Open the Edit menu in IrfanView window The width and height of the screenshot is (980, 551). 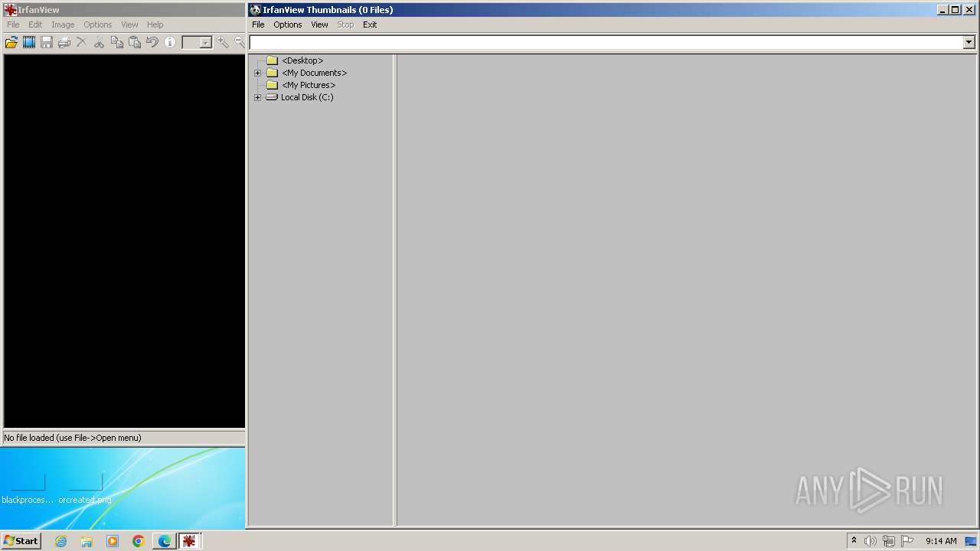click(35, 24)
